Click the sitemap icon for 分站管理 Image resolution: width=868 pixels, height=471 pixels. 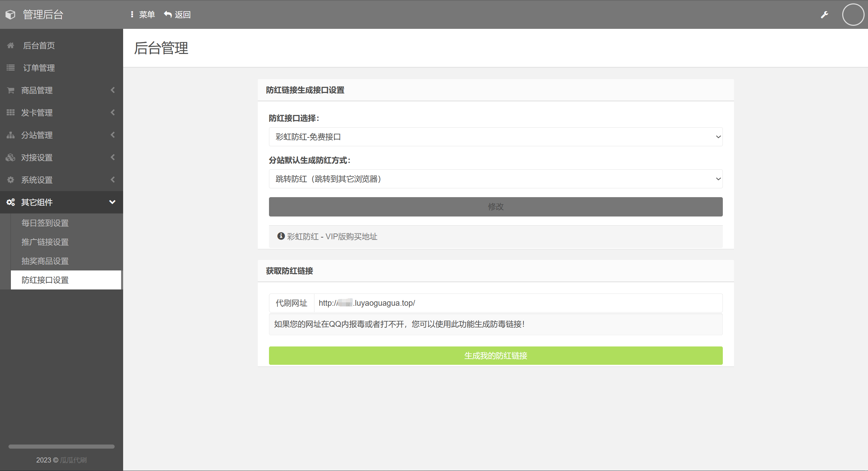11,135
